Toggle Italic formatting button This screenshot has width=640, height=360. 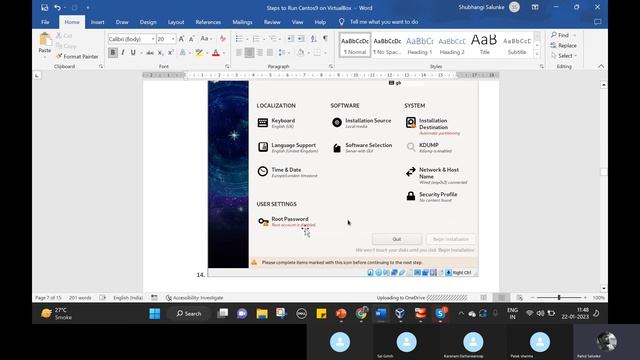click(123, 53)
